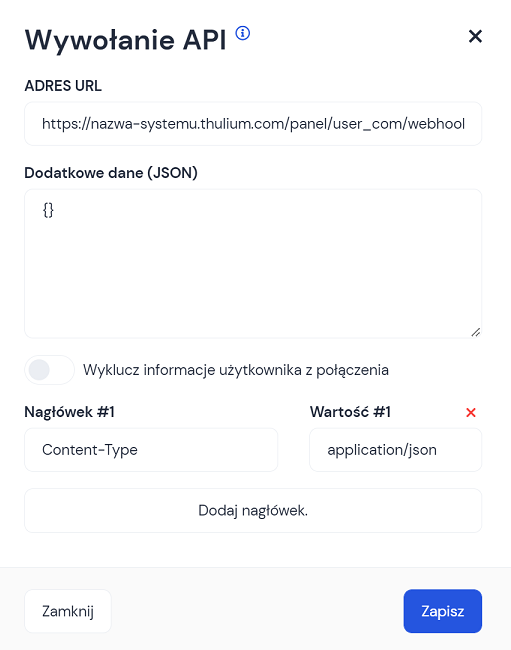Click the Wartość #1 label

350,412
